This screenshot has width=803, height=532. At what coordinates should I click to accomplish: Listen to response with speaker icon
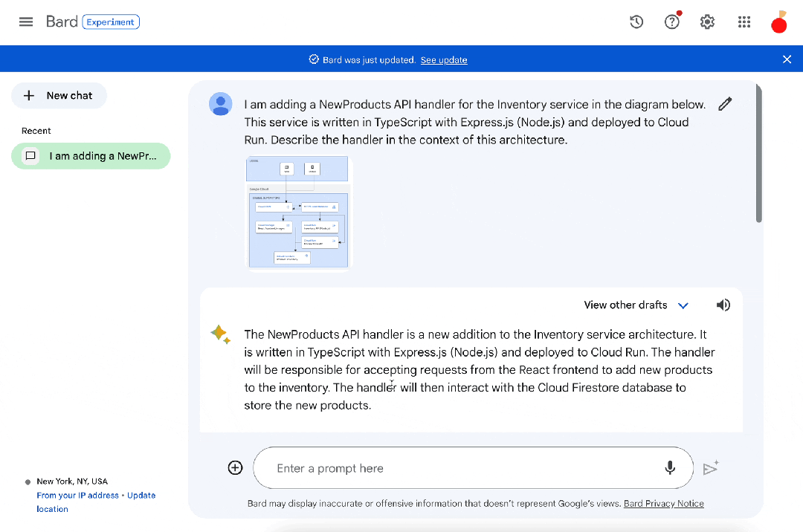(x=723, y=305)
